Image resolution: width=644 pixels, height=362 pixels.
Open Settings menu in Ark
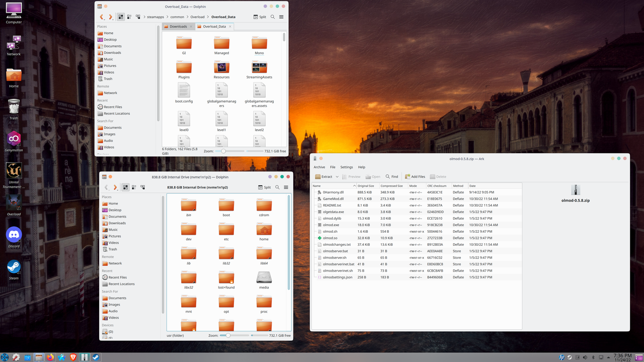(347, 167)
